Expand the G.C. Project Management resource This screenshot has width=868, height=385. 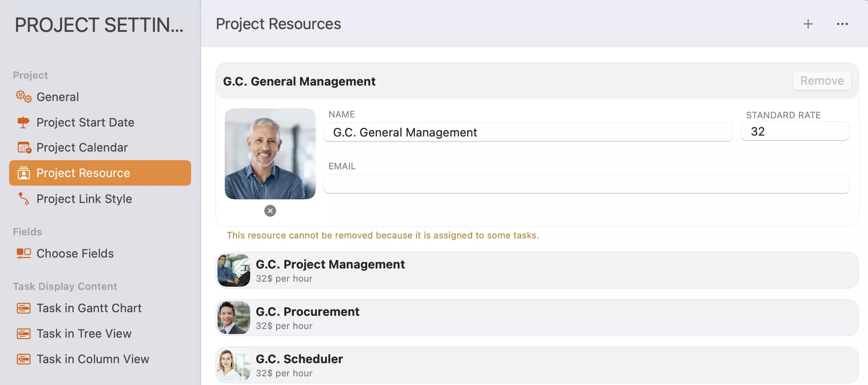pos(537,271)
